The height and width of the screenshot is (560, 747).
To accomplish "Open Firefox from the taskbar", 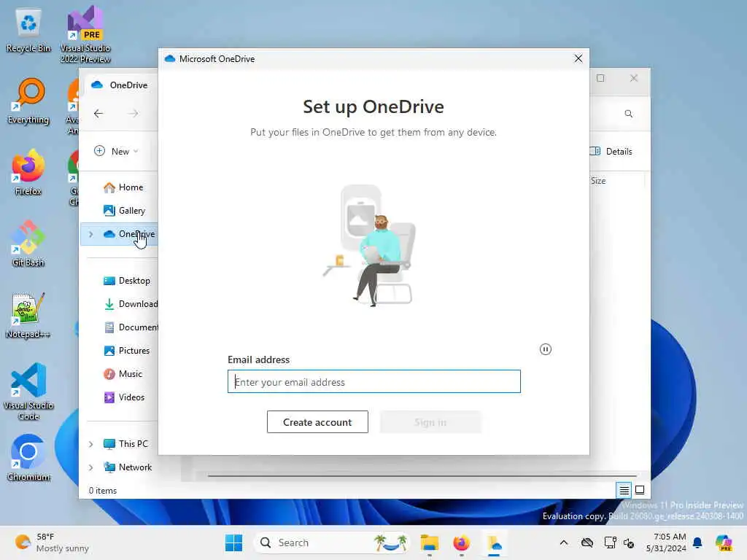I will [x=461, y=542].
